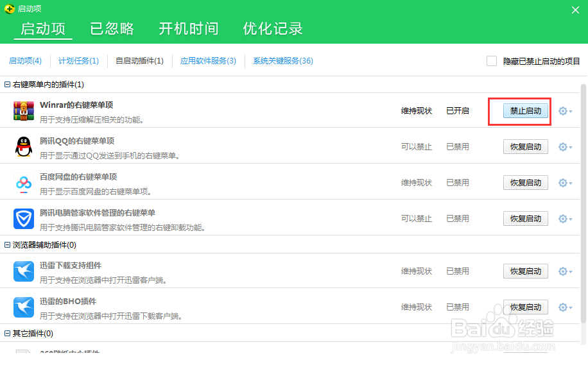Click the Tencent QQ penguin icon
This screenshot has height=367, width=588.
click(x=24, y=146)
